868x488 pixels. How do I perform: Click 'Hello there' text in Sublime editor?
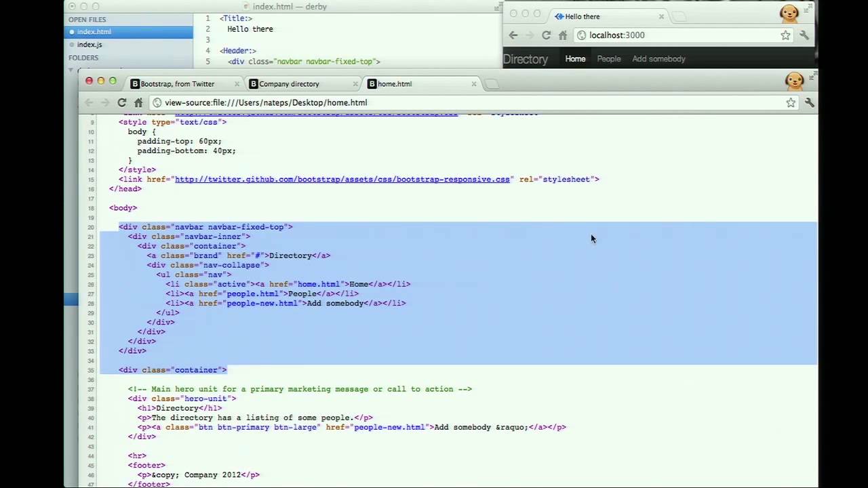(250, 29)
